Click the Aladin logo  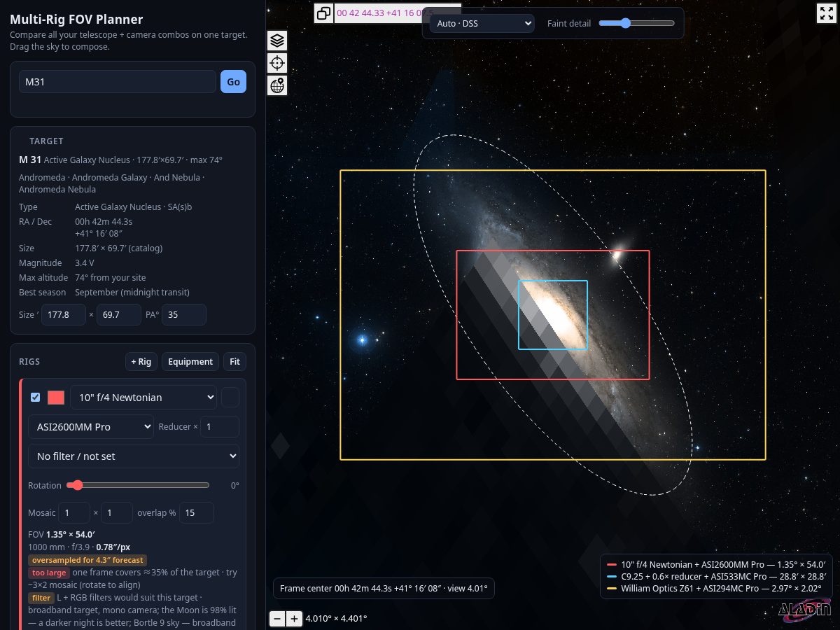point(805,609)
